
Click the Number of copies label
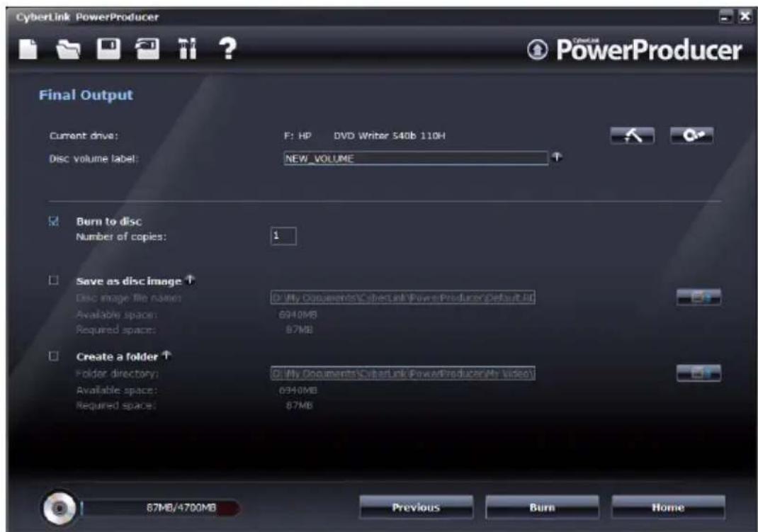(x=121, y=237)
